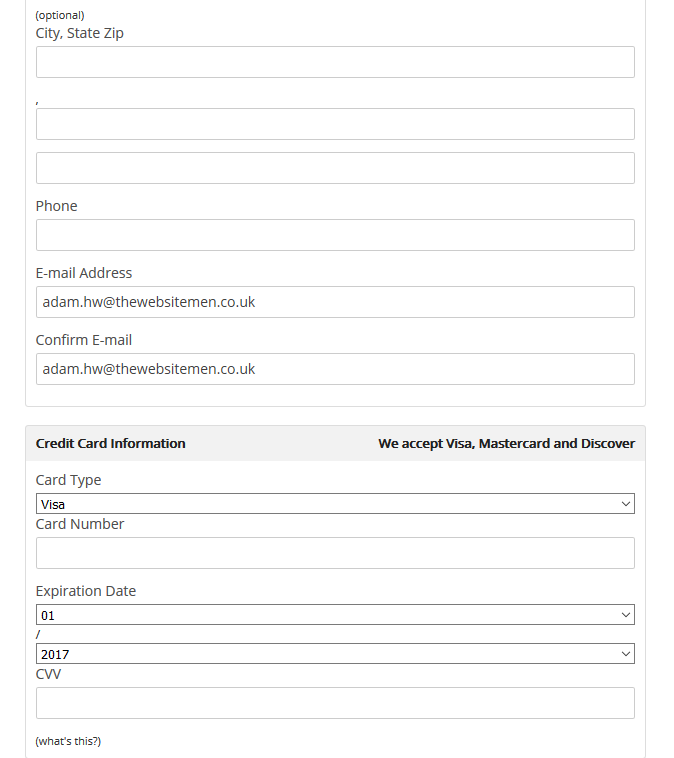Click the E-mail Address input field

tap(335, 302)
